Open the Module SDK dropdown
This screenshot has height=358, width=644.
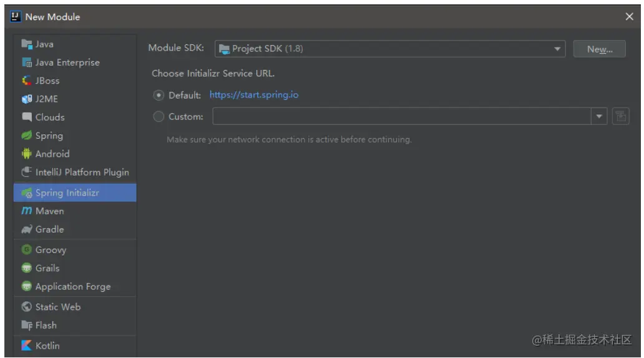coord(390,49)
